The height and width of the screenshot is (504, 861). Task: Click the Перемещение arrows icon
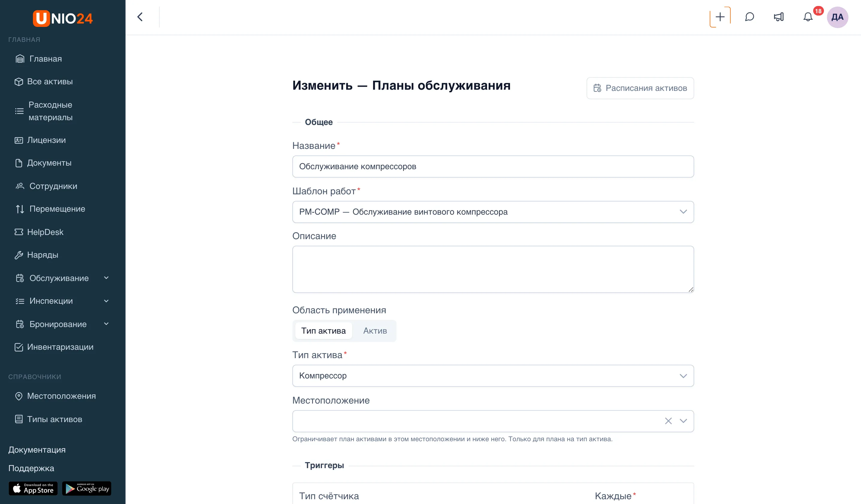tap(20, 209)
